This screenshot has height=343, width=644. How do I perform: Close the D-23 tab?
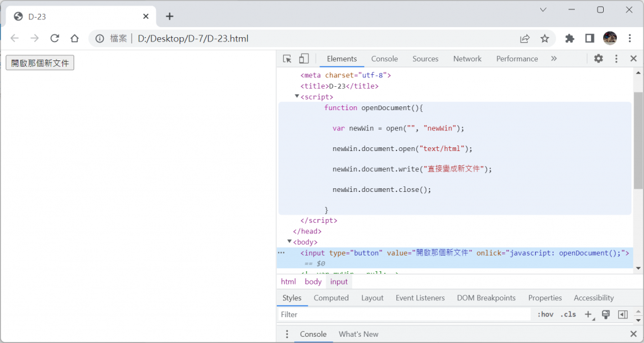[146, 16]
